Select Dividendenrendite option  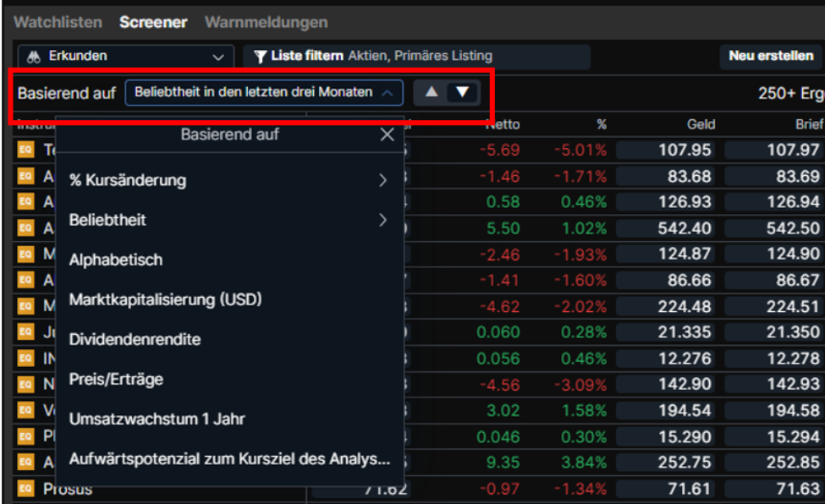[x=135, y=339]
